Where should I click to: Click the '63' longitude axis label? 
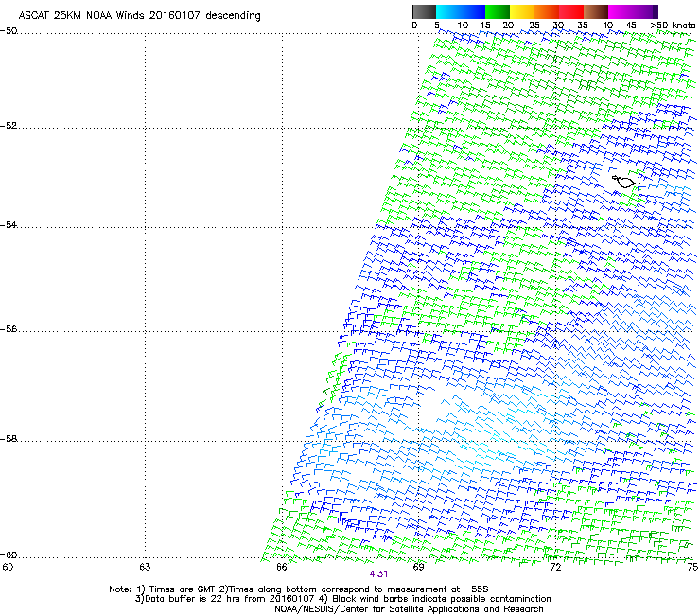145,567
